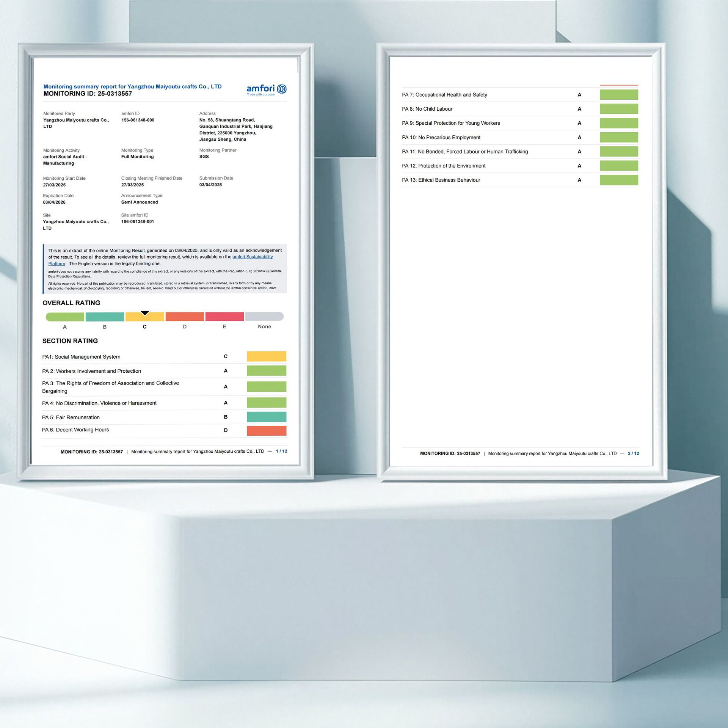Click the red E overall rating segment

point(224,317)
